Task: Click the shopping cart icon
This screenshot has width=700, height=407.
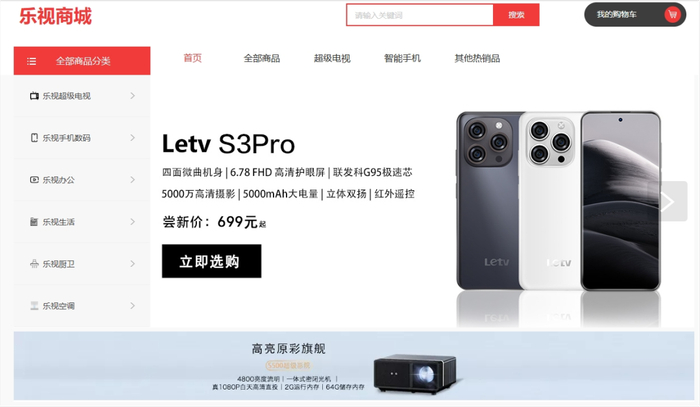Action: point(672,15)
